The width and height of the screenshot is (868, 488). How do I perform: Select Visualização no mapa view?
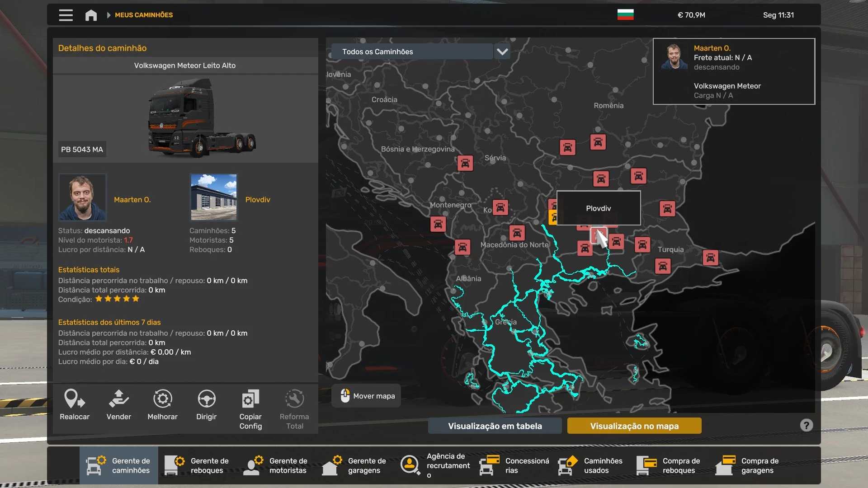634,426
